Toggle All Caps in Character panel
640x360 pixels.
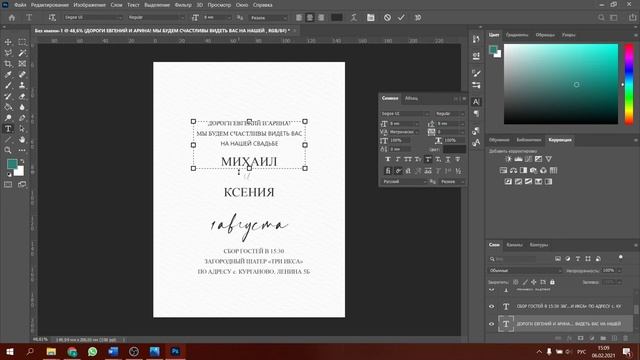click(408, 159)
